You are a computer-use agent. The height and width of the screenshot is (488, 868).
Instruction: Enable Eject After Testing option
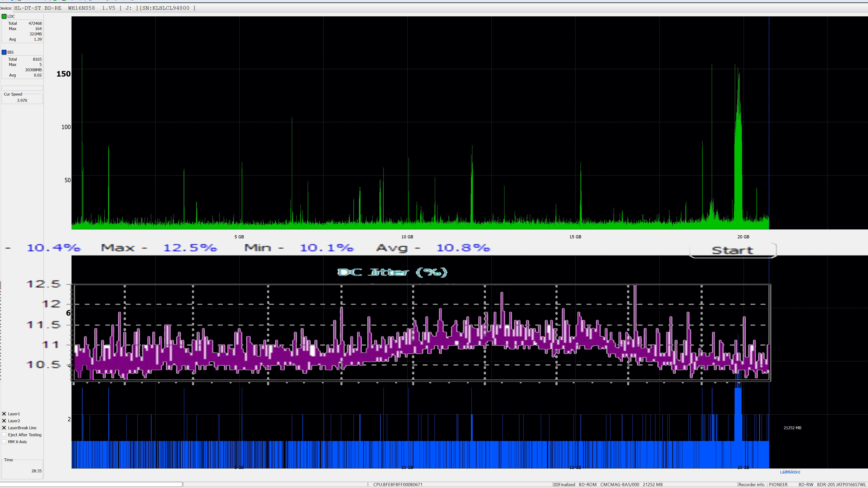point(4,435)
